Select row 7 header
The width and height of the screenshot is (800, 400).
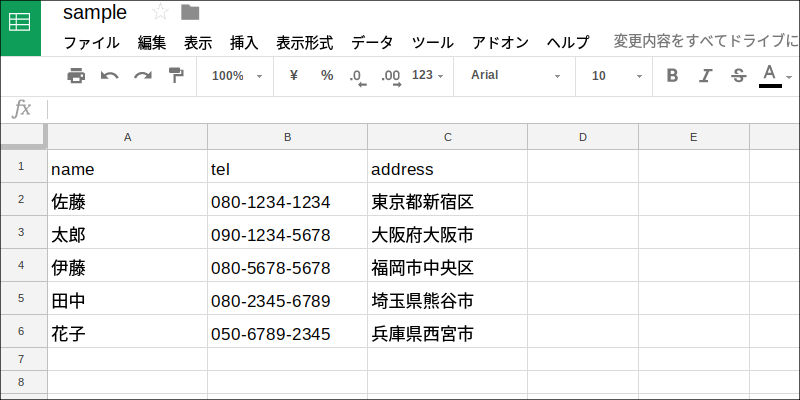(24, 359)
